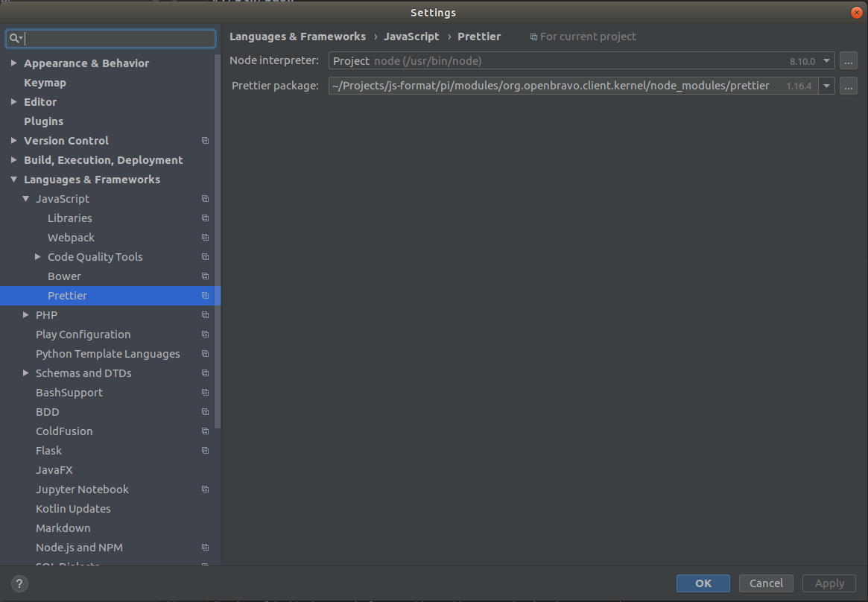The height and width of the screenshot is (602, 868).
Task: Collapse the Languages & Frameworks section
Action: [14, 180]
